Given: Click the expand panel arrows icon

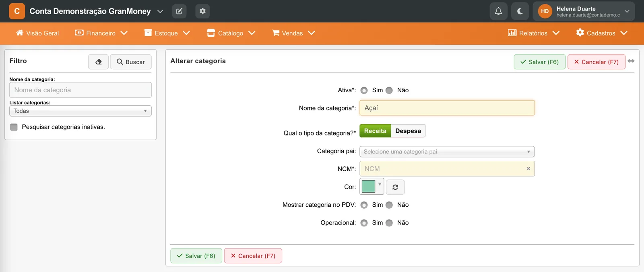Looking at the screenshot, I should point(631,61).
